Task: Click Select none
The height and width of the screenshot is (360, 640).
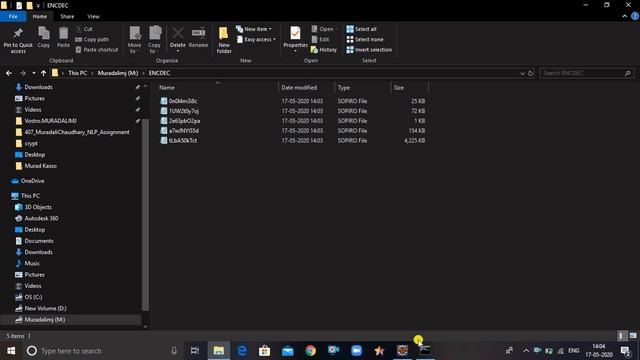Action: point(365,39)
